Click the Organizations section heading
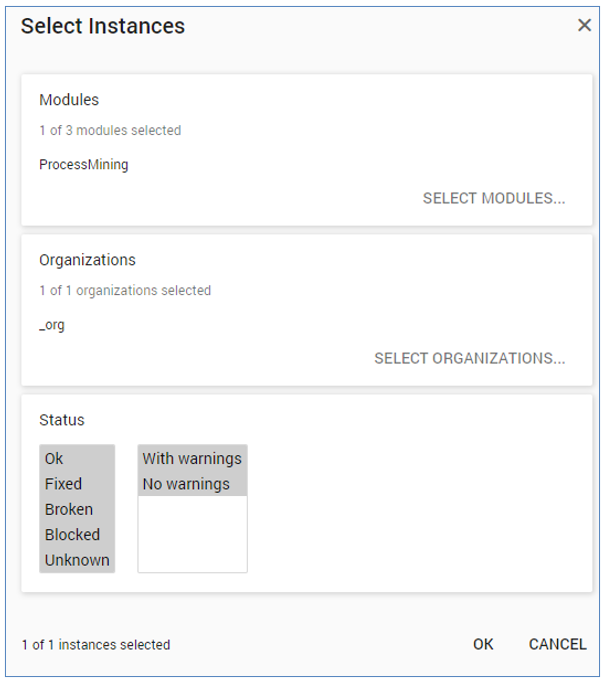The height and width of the screenshot is (682, 607). click(87, 260)
